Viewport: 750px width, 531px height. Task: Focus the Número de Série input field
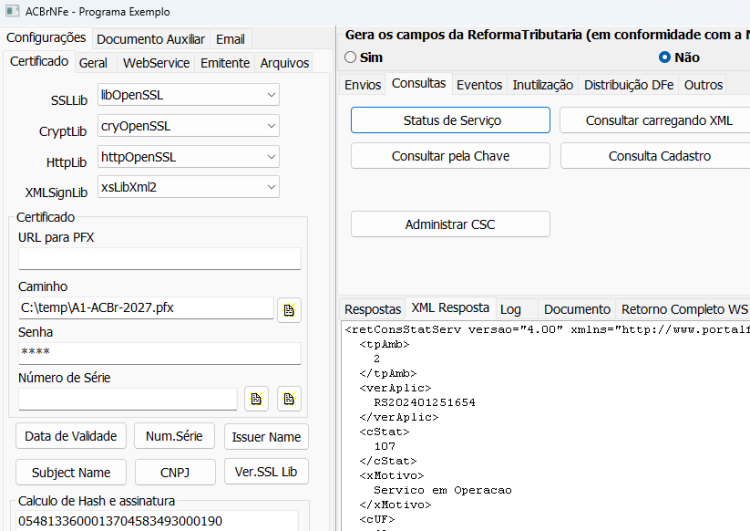point(128,399)
